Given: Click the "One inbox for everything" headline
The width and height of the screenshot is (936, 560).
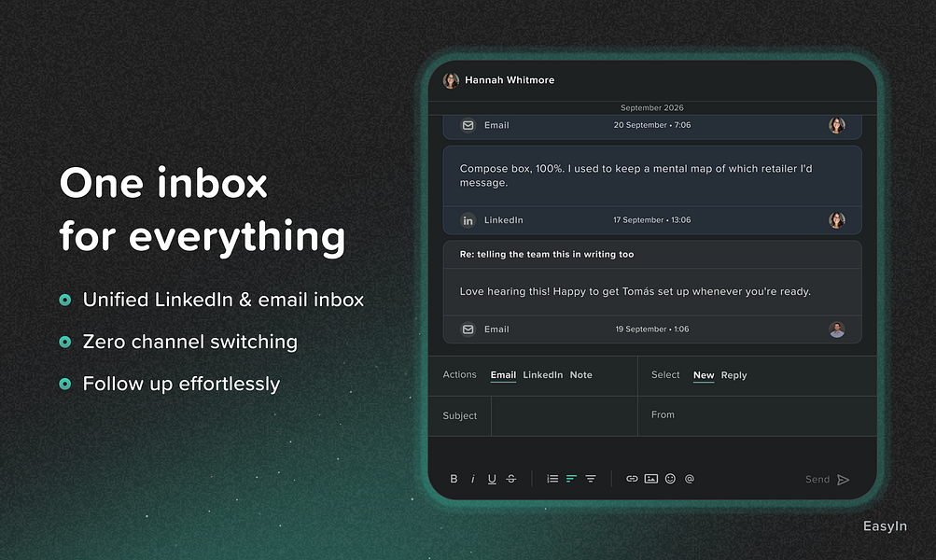Looking at the screenshot, I should coord(203,210).
